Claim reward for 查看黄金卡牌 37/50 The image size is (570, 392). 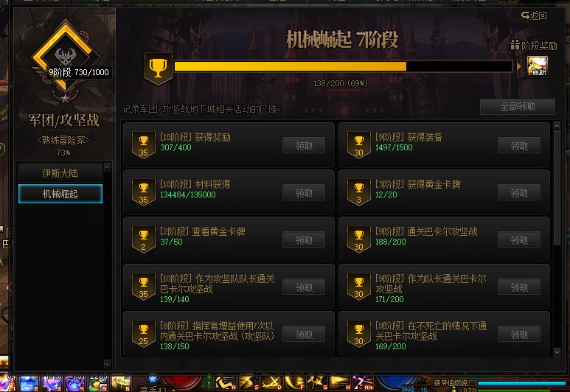pos(304,240)
